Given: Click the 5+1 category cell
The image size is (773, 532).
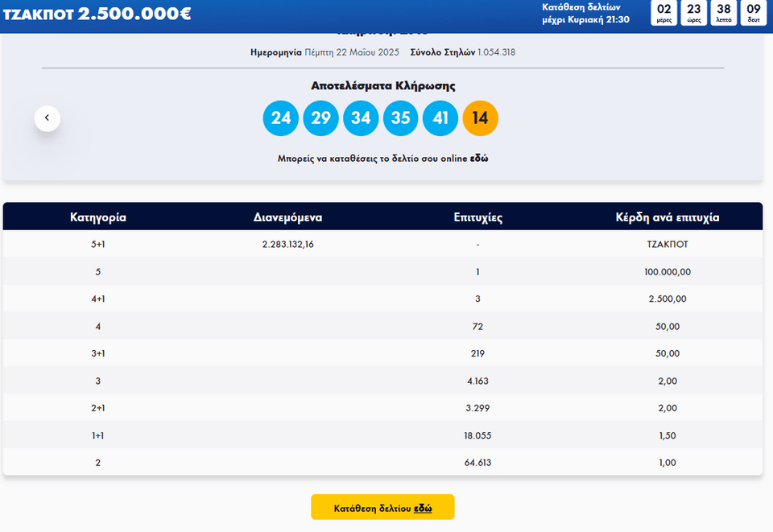Looking at the screenshot, I should coord(98,245).
